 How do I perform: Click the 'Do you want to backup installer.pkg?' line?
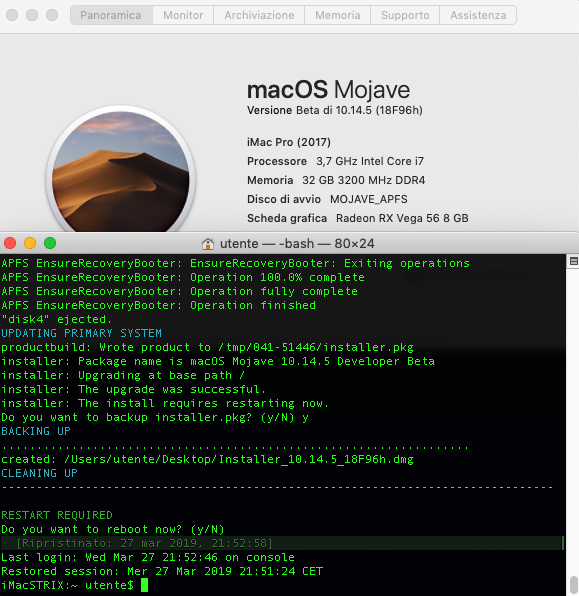[x=155, y=417]
